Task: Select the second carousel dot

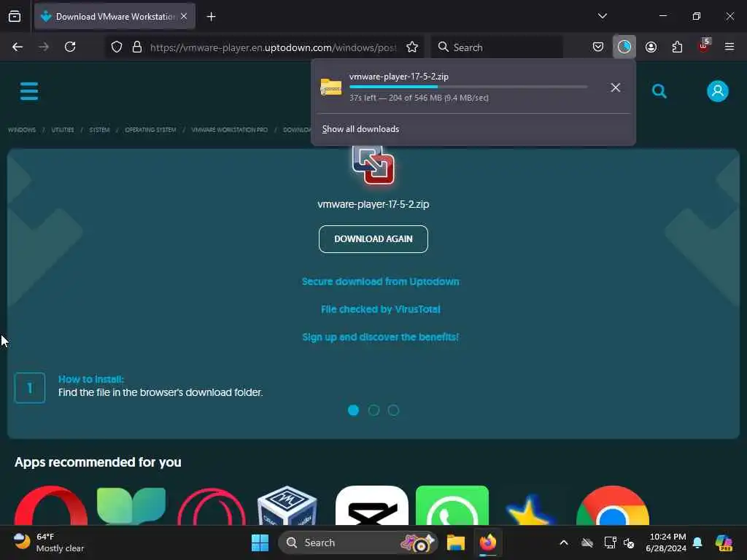Action: pos(373,410)
